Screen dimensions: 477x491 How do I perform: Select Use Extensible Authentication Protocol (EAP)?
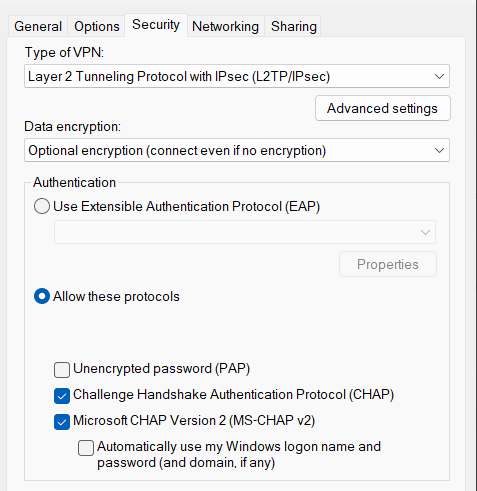(x=42, y=206)
